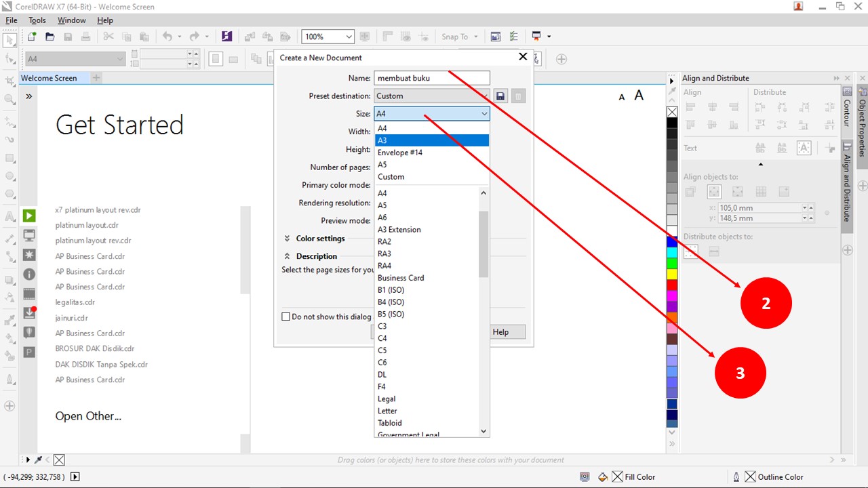Expand the Welcome Screen navigation chevrons
Screen dimensions: 868x488
point(29,96)
